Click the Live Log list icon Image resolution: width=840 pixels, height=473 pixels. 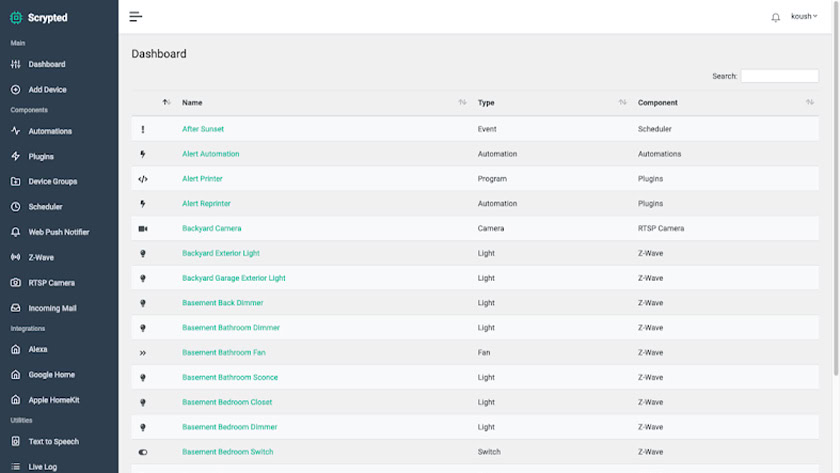click(16, 467)
